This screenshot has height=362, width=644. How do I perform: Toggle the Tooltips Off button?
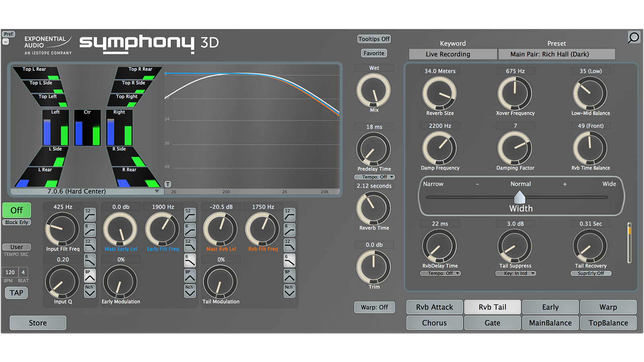(x=374, y=39)
